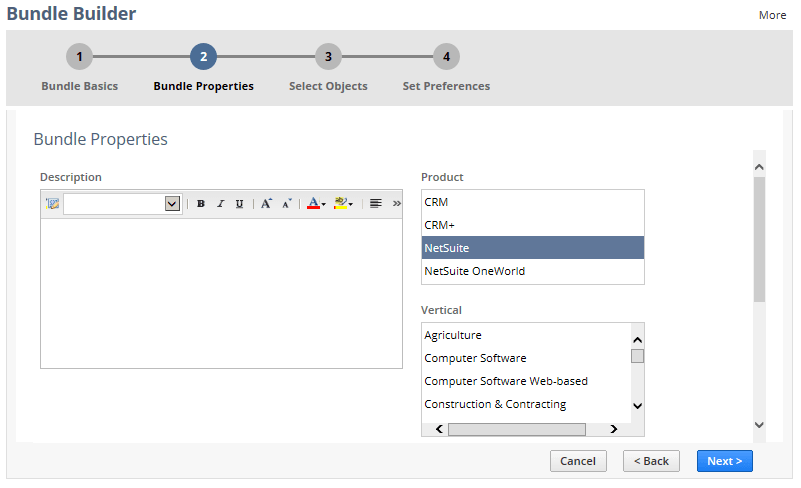
Task: Click the Select Objects step label
Action: pyautogui.click(x=328, y=86)
